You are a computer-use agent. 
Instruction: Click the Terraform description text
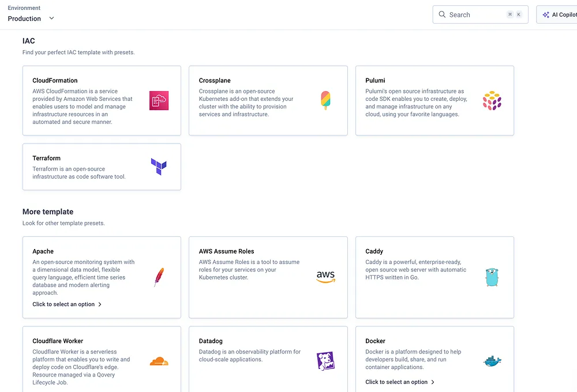[78, 173]
